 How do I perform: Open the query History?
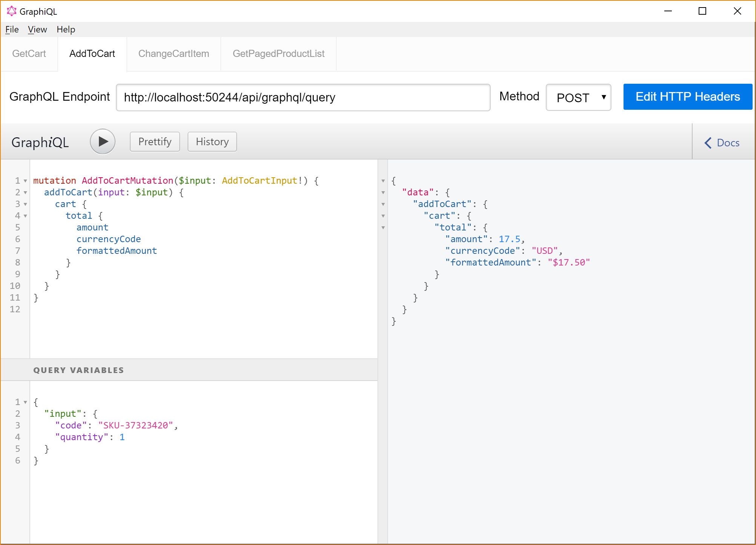coord(212,142)
